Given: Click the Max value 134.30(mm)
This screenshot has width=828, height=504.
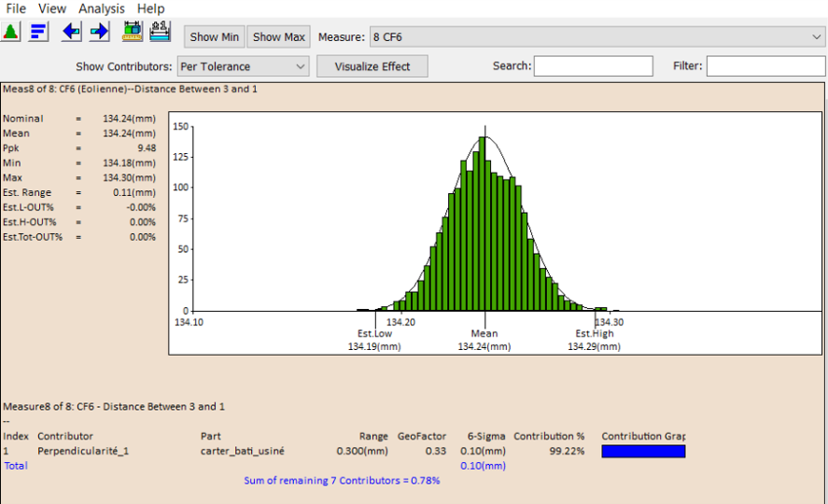Looking at the screenshot, I should (130, 178).
